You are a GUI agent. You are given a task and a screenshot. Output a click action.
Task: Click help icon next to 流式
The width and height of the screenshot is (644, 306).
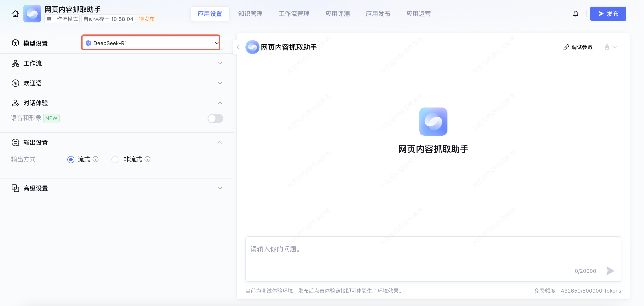pyautogui.click(x=96, y=159)
